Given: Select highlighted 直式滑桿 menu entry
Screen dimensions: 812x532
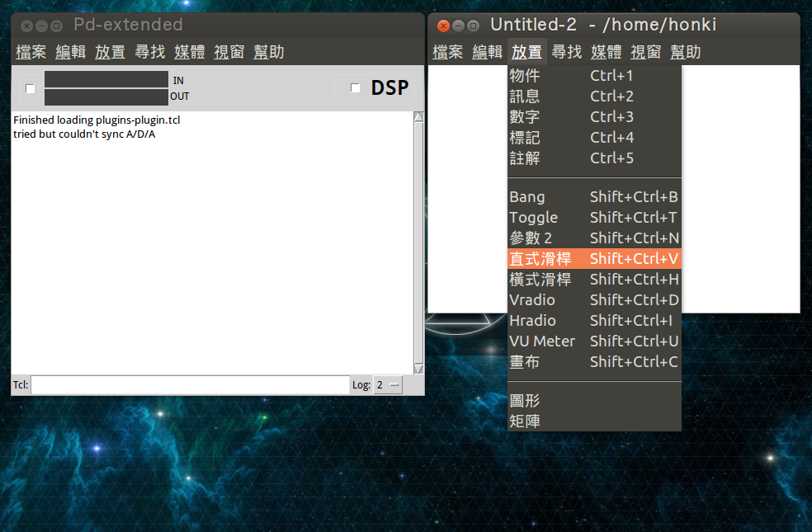Looking at the screenshot, I should pyautogui.click(x=594, y=259).
